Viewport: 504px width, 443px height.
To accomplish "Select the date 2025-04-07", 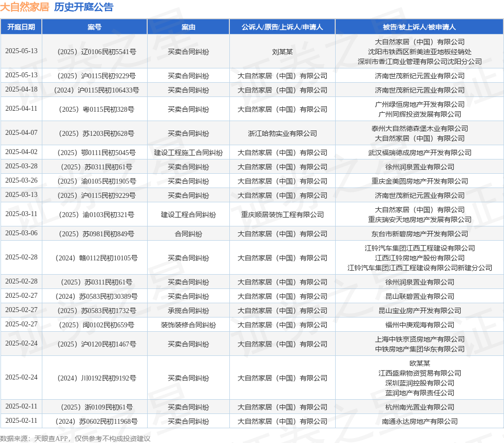I will (x=21, y=133).
